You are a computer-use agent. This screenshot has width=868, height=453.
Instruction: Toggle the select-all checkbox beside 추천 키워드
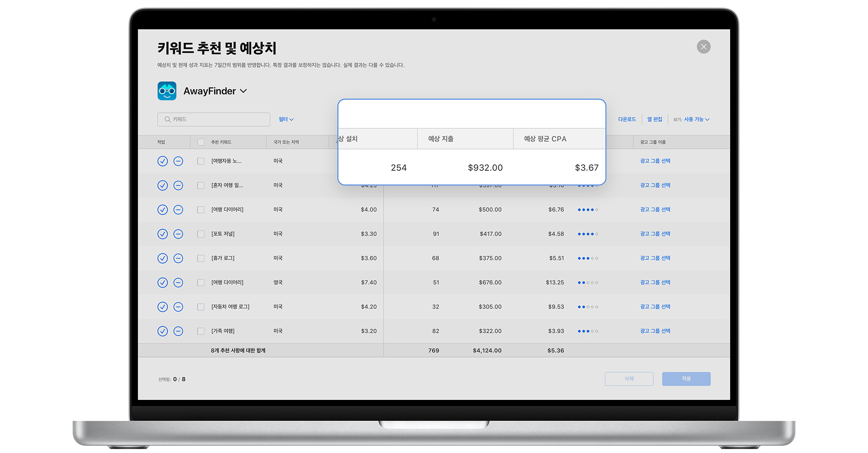201,142
